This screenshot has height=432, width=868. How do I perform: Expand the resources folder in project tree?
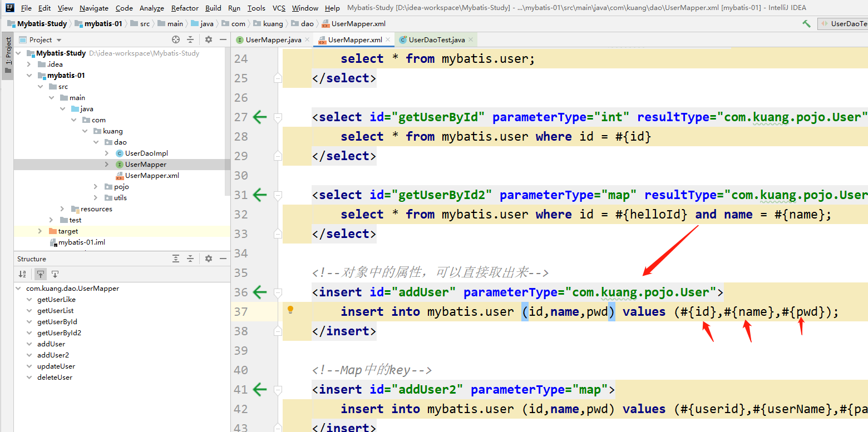click(x=62, y=208)
